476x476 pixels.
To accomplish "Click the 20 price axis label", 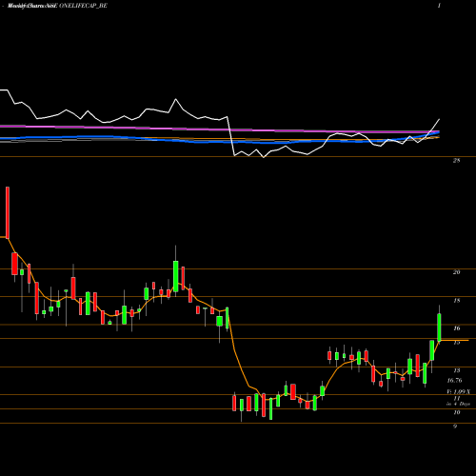I will [x=456, y=272].
